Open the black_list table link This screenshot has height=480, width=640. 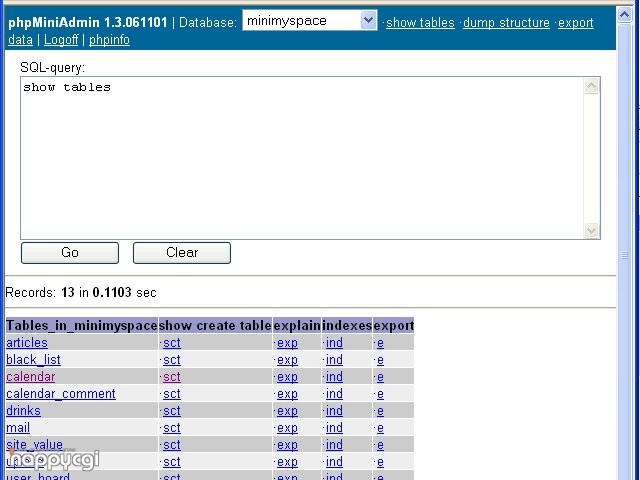tap(33, 360)
